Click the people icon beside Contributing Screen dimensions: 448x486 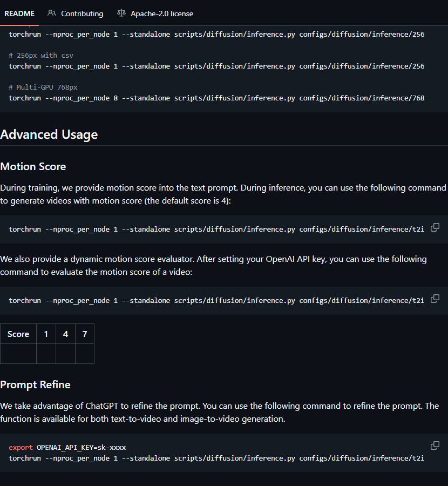(x=52, y=13)
